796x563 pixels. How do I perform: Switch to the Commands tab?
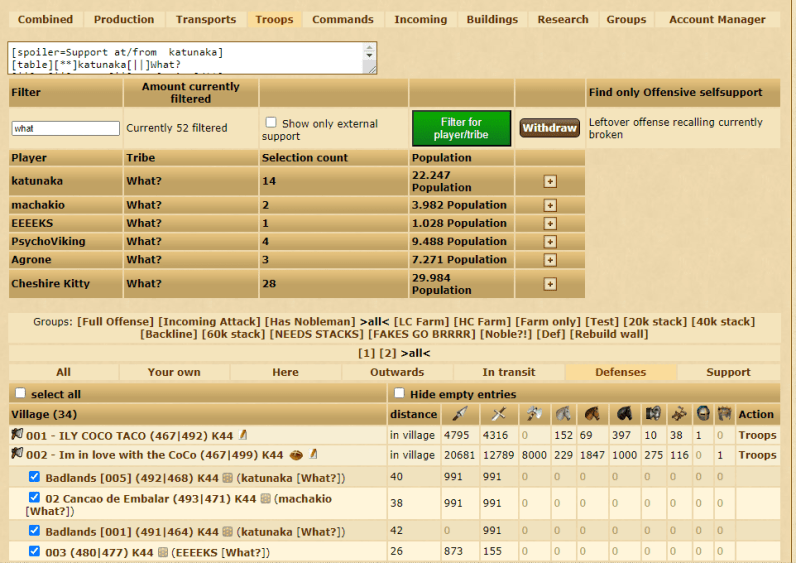(x=343, y=19)
